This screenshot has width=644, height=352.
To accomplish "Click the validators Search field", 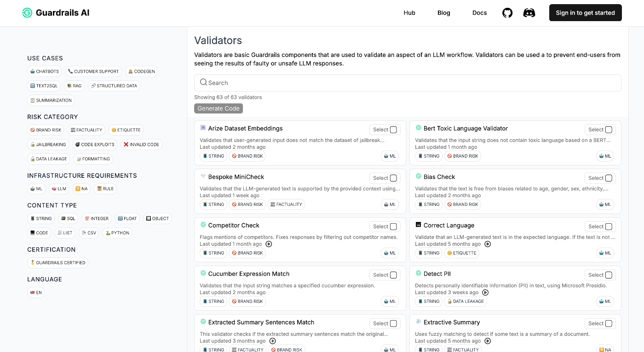I will coord(408,83).
